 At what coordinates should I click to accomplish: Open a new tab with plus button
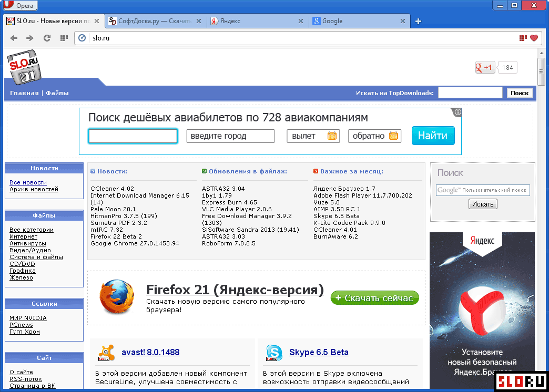click(418, 22)
